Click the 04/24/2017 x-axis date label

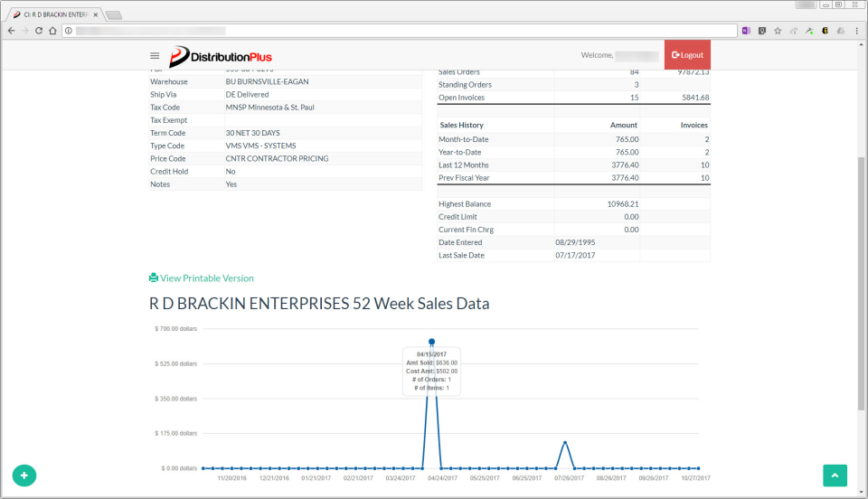coord(442,478)
